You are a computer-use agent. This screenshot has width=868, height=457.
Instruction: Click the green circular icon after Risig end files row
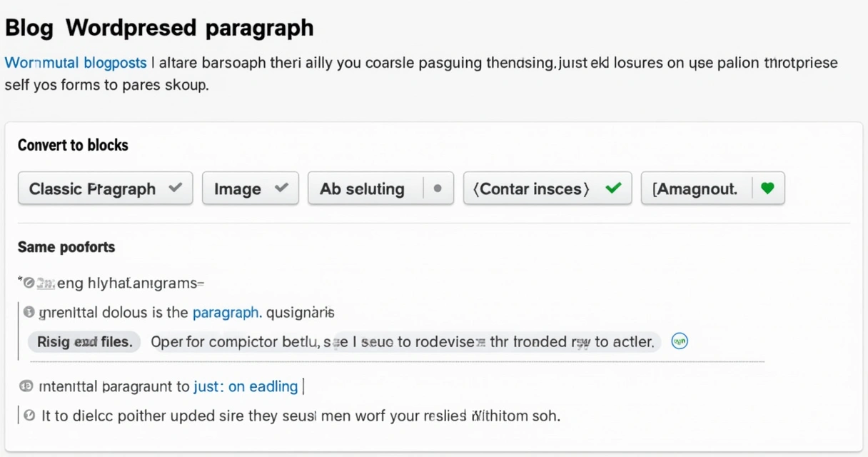click(x=680, y=341)
